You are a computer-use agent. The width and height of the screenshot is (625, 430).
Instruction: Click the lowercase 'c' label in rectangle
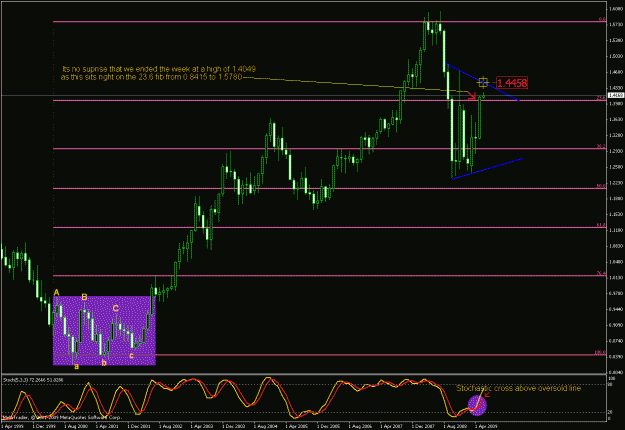click(131, 355)
